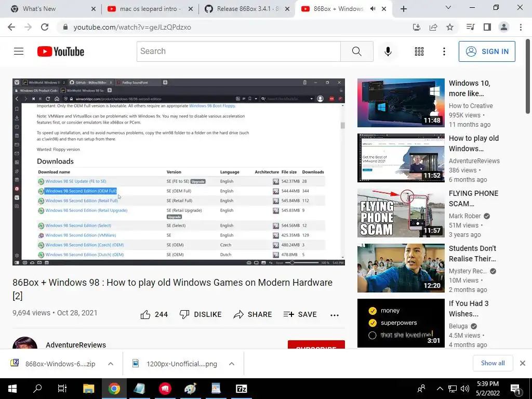Sign in with the SIGN IN button
Viewport: 532px width, 399px height.
[x=486, y=51]
